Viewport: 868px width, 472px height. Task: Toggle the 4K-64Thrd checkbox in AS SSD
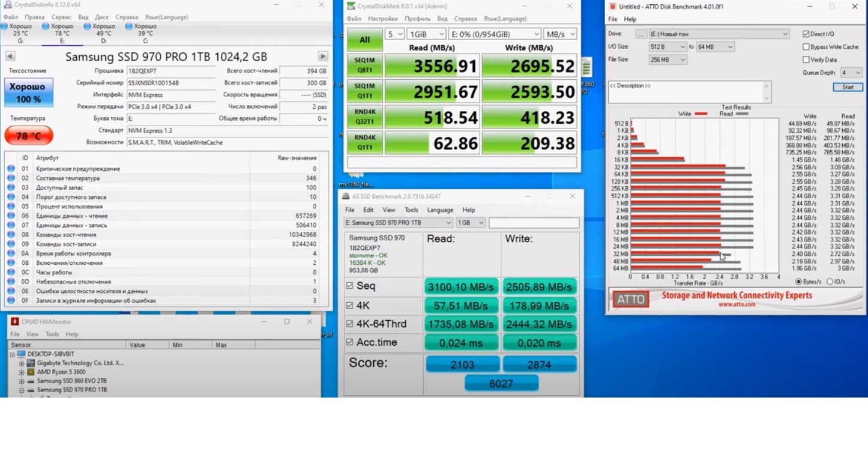pyautogui.click(x=349, y=324)
